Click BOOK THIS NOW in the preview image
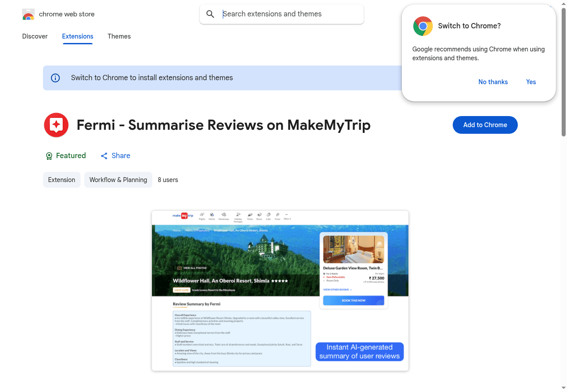567x392 pixels. 353,300
